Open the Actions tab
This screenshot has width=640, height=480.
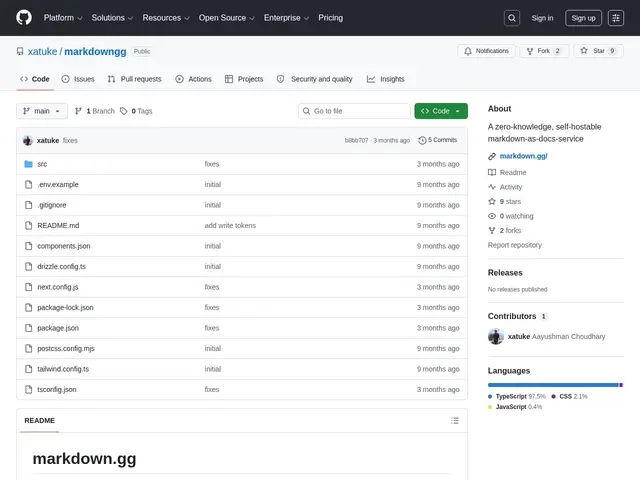193,79
